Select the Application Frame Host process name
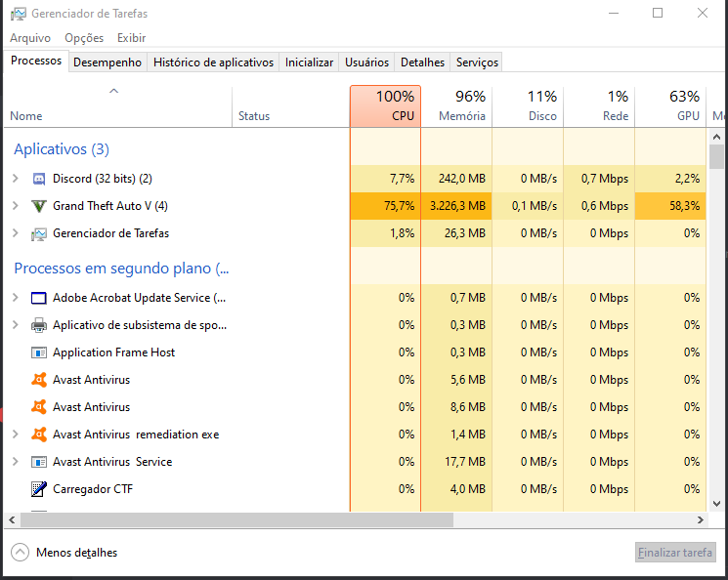 (x=113, y=352)
